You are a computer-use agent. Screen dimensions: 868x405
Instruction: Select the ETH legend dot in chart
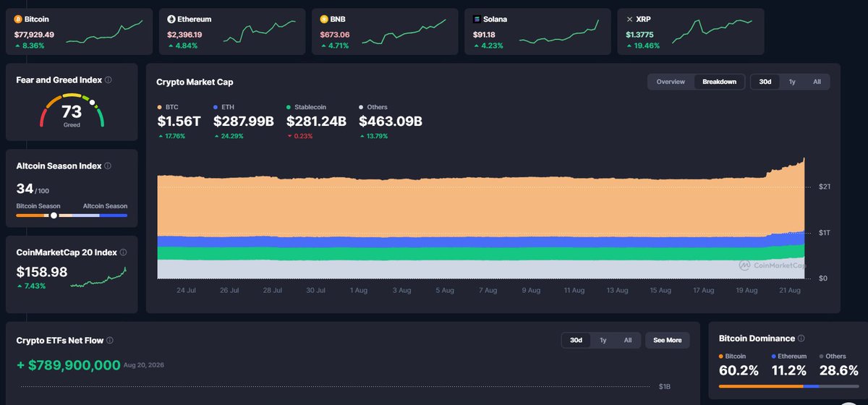[x=216, y=107]
